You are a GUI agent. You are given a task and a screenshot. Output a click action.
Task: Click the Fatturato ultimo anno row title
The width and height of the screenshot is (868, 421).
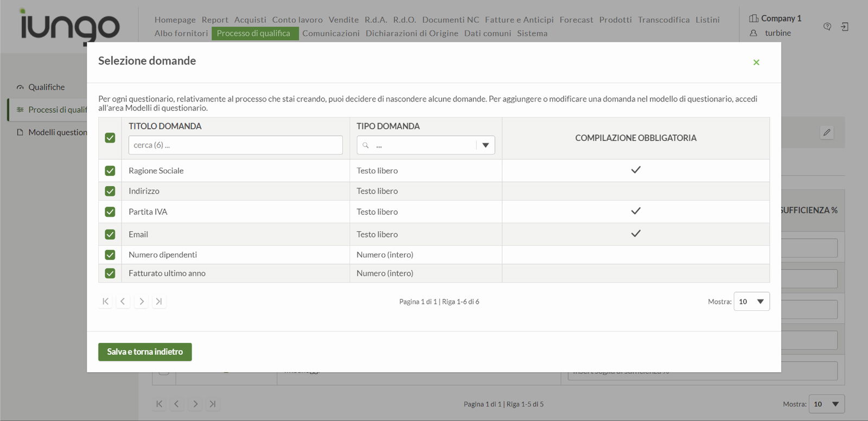[167, 273]
